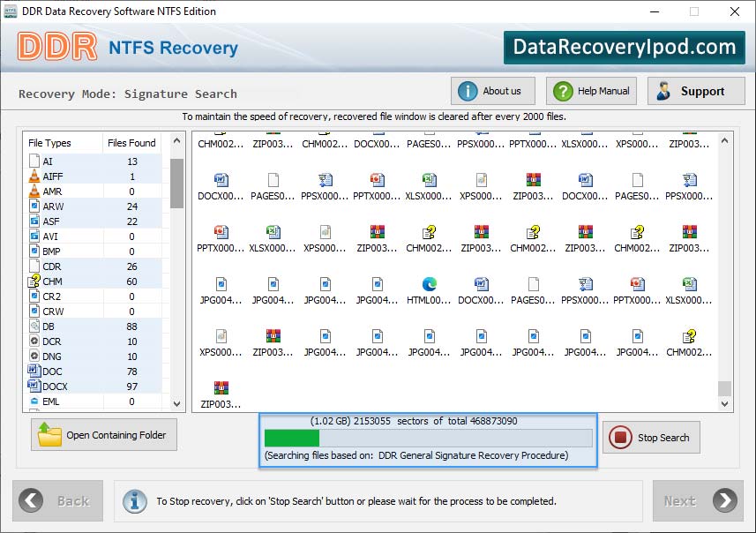Click the recovered files pane scroll-down arrow
The width and height of the screenshot is (756, 533).
click(724, 404)
